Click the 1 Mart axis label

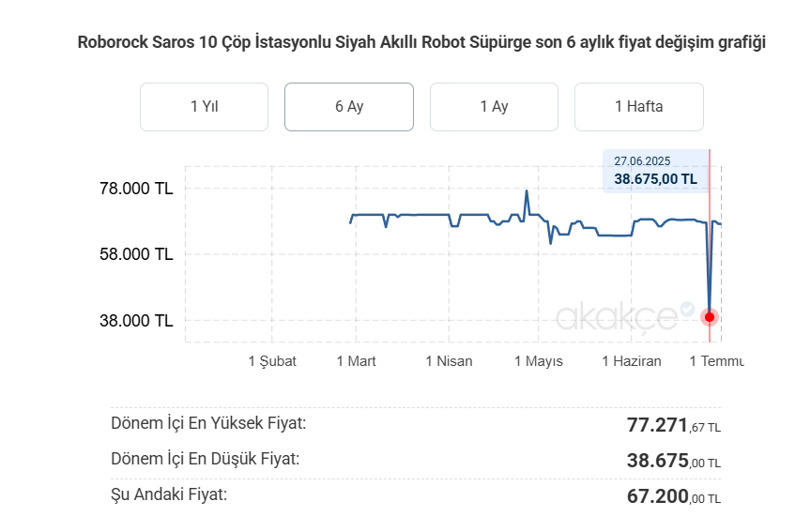point(356,361)
